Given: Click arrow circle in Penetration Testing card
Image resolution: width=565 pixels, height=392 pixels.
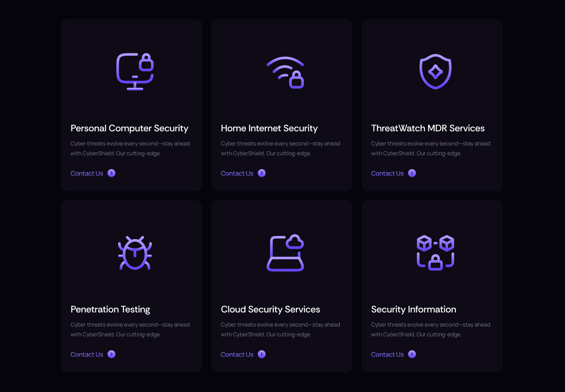Looking at the screenshot, I should click(x=111, y=354).
